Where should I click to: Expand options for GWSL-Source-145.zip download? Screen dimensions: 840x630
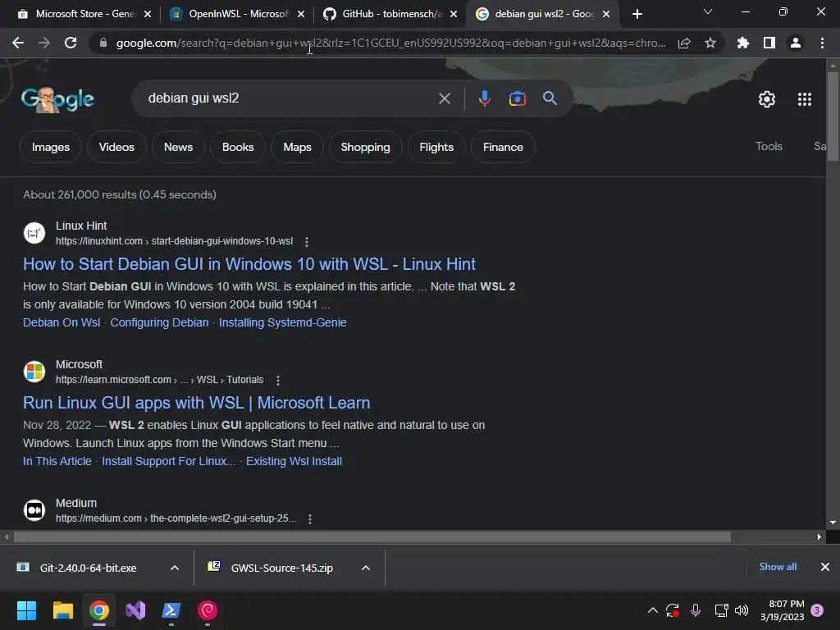366,568
